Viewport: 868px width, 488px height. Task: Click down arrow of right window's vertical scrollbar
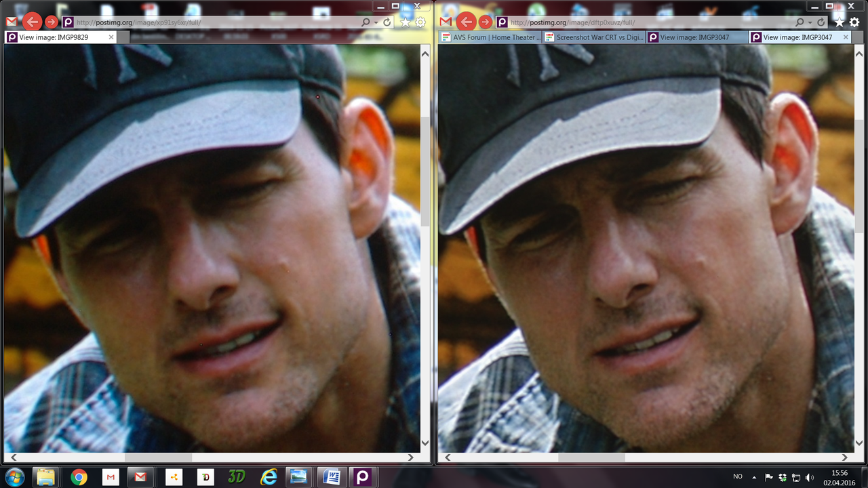pos(859,443)
